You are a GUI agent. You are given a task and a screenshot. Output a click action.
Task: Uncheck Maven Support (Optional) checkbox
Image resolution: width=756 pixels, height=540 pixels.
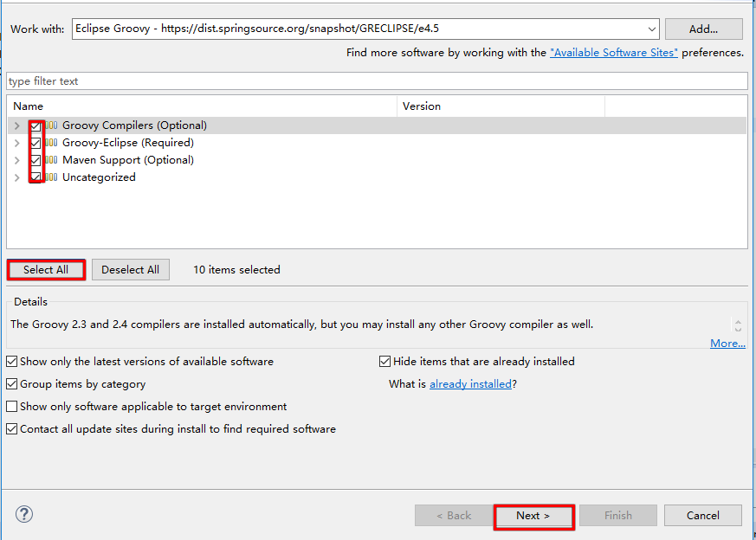[x=36, y=160]
